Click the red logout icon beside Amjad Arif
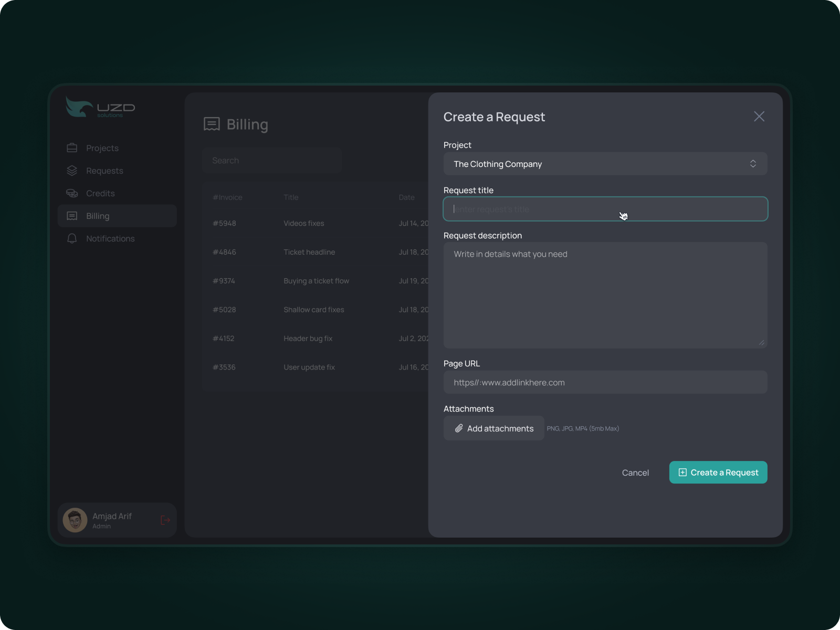This screenshot has height=630, width=840. pyautogui.click(x=165, y=520)
